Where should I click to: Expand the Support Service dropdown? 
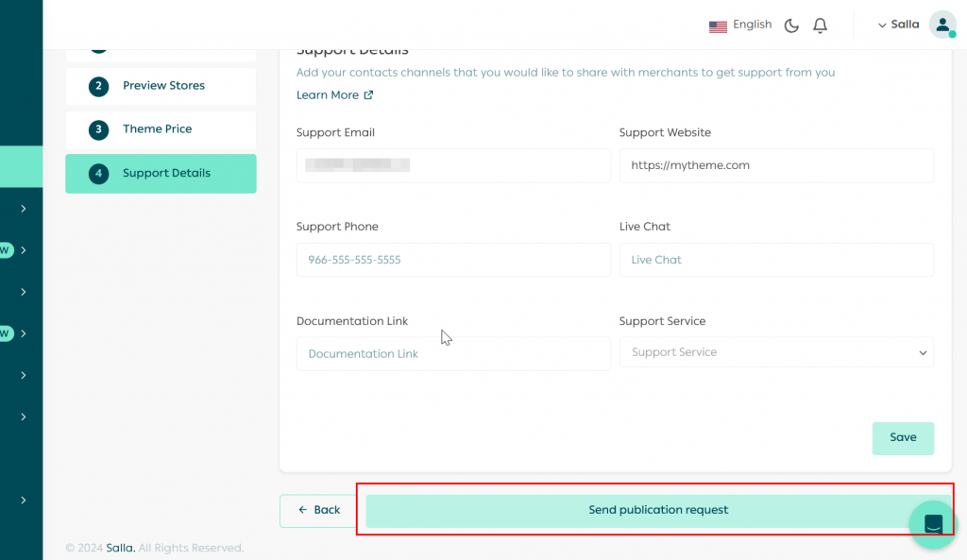(x=775, y=352)
